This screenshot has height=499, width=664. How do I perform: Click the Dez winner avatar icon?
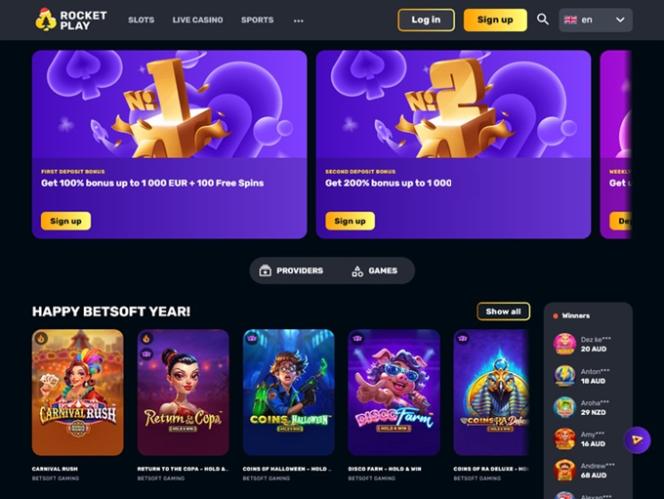click(565, 344)
